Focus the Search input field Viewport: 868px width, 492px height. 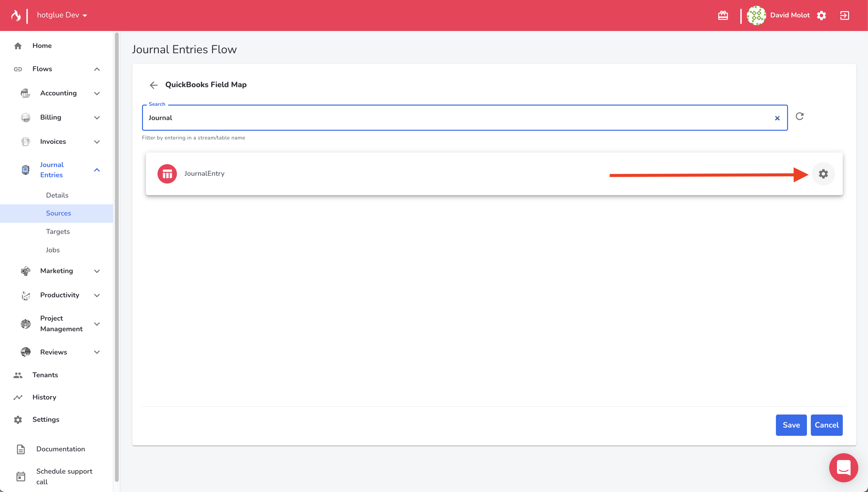(457, 118)
